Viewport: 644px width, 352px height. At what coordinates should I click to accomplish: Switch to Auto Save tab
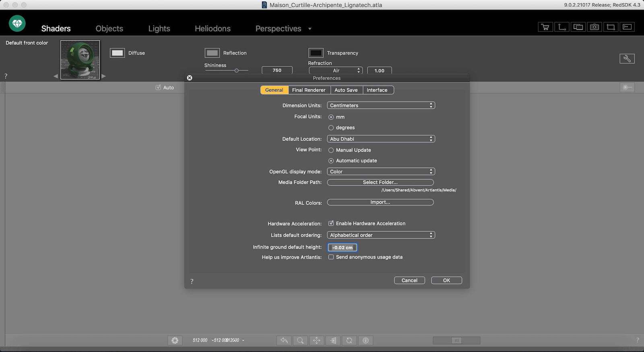coord(346,90)
